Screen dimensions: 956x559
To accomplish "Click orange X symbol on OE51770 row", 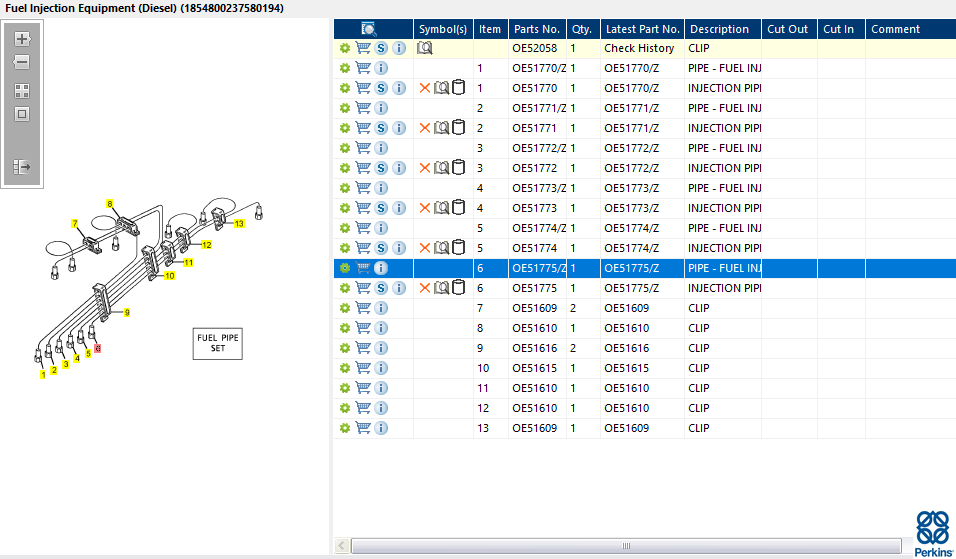I will click(425, 88).
